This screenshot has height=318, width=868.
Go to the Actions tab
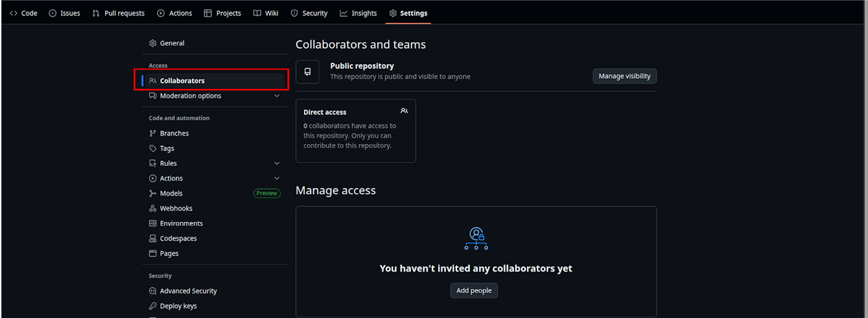click(175, 13)
